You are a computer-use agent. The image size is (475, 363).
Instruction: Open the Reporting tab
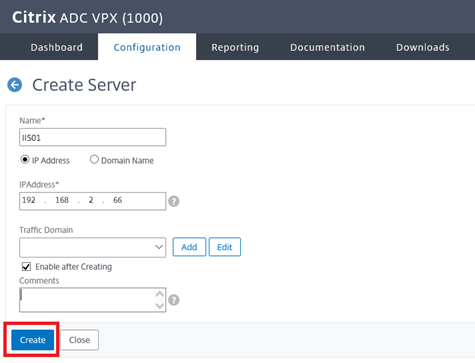[x=235, y=47]
